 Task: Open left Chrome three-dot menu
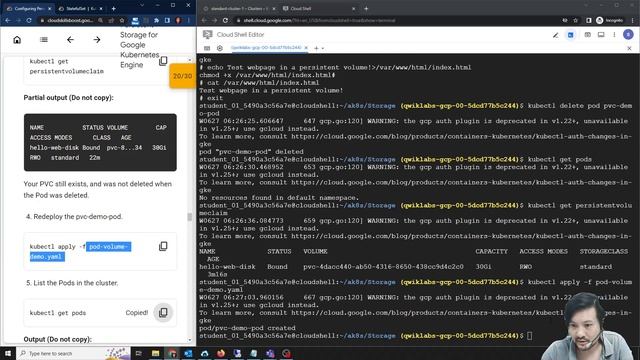pos(189,20)
